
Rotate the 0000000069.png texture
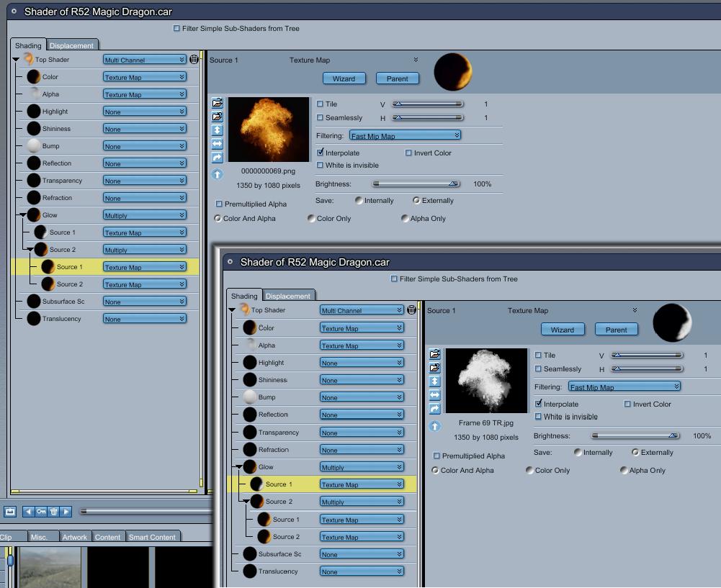click(x=218, y=158)
